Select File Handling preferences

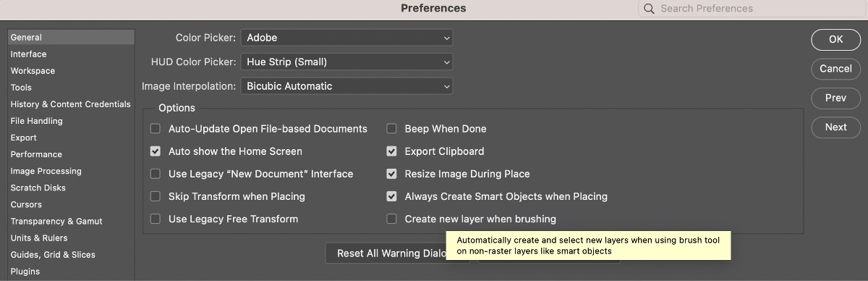[x=70, y=121]
